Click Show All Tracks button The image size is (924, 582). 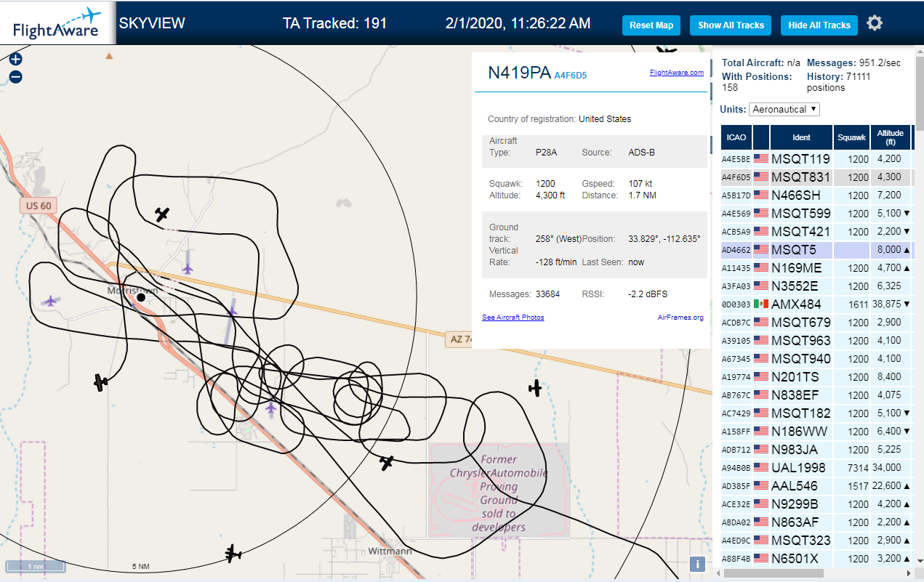pyautogui.click(x=731, y=25)
